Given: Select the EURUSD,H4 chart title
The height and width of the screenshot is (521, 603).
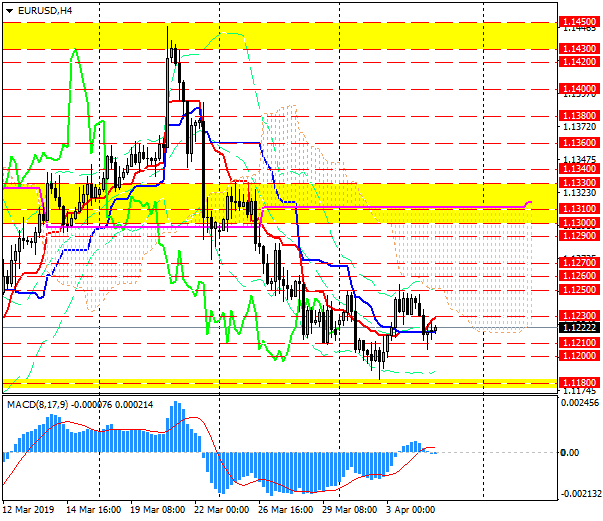Looking at the screenshot, I should [x=45, y=10].
